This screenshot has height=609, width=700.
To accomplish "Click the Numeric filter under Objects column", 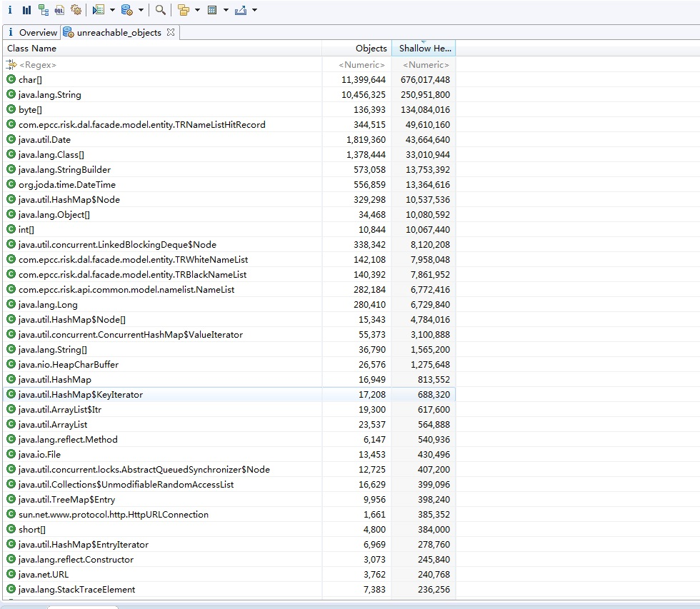I will (x=356, y=65).
